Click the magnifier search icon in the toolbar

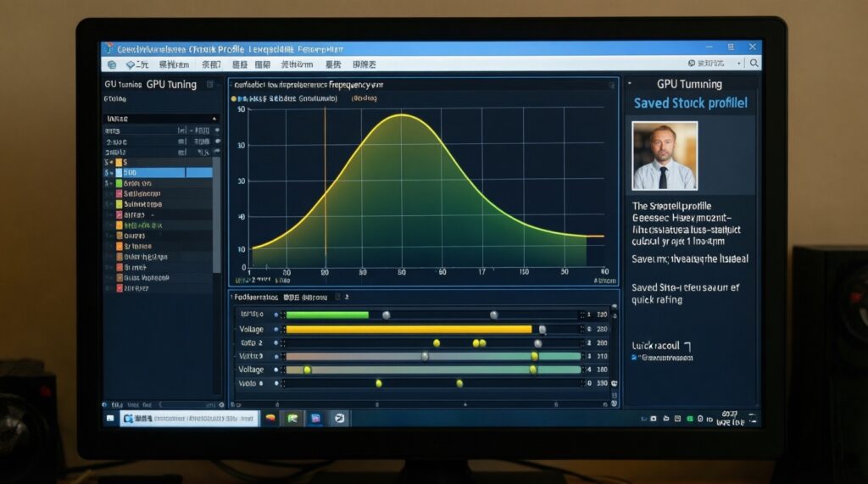pyautogui.click(x=754, y=64)
